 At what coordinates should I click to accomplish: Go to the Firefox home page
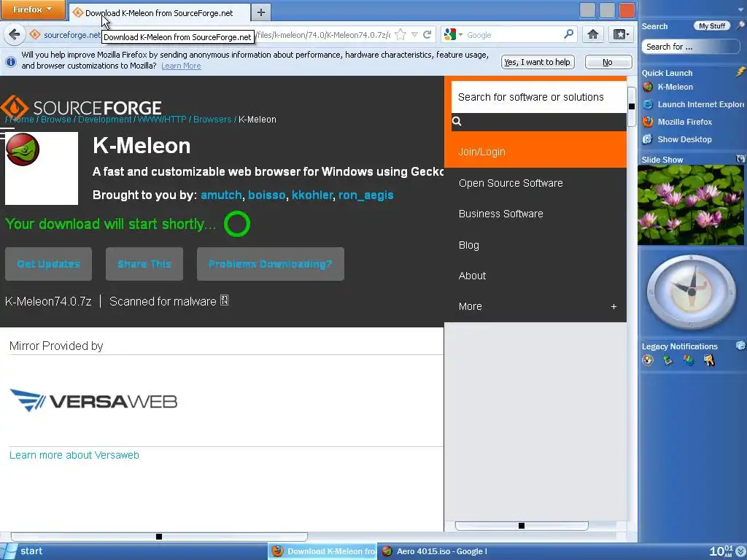tap(592, 34)
